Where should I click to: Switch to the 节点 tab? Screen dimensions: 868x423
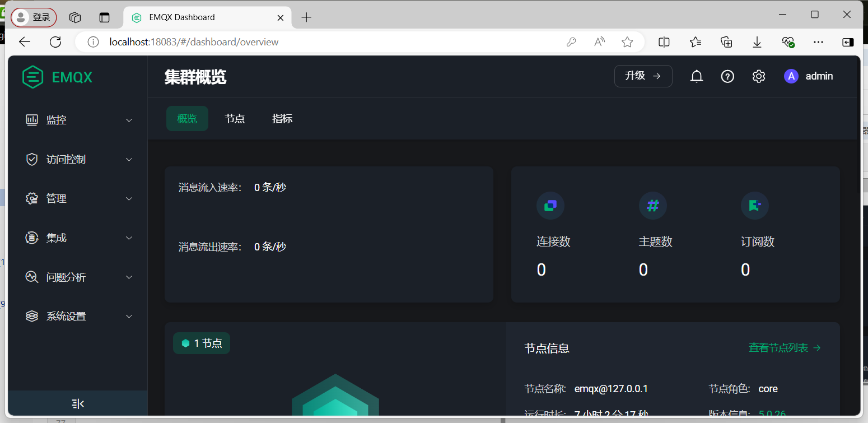point(235,119)
